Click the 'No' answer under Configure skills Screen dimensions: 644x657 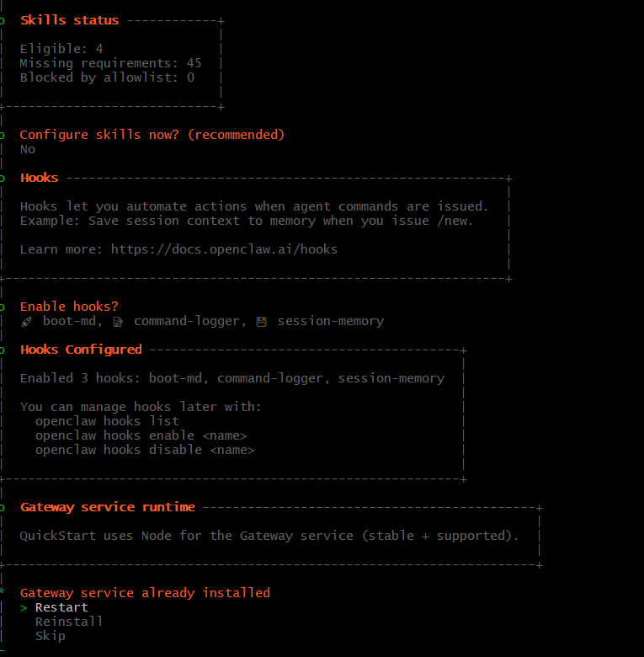(x=28, y=149)
